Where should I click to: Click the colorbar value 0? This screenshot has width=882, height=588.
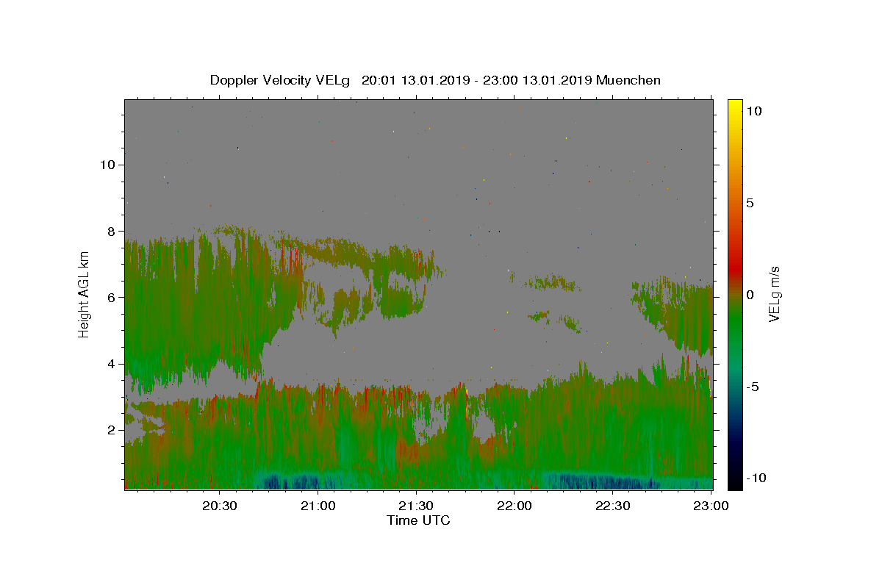click(x=750, y=295)
